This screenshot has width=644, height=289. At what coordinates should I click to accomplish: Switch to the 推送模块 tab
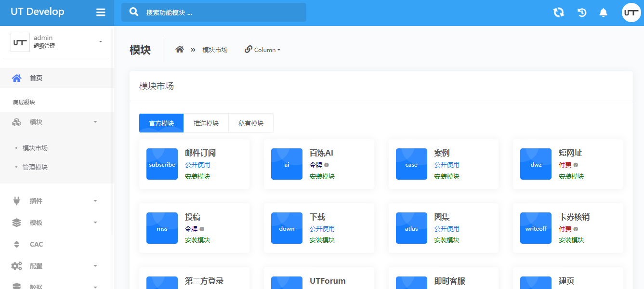(206, 123)
